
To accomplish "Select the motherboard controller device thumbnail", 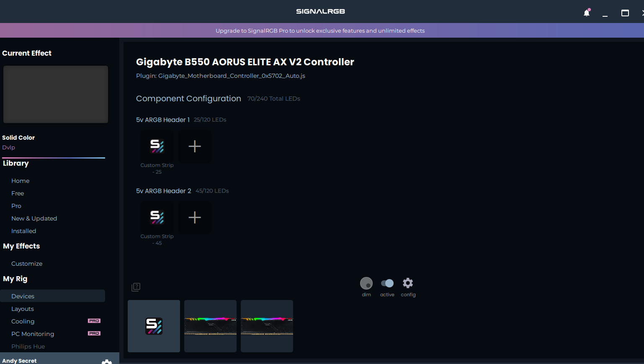I will coord(154,326).
